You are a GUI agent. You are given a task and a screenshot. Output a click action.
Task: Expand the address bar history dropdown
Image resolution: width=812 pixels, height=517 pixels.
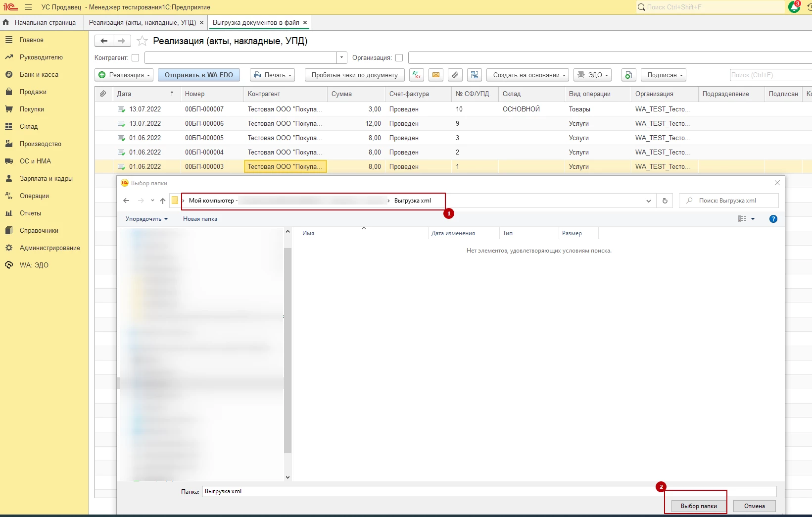pyautogui.click(x=648, y=201)
